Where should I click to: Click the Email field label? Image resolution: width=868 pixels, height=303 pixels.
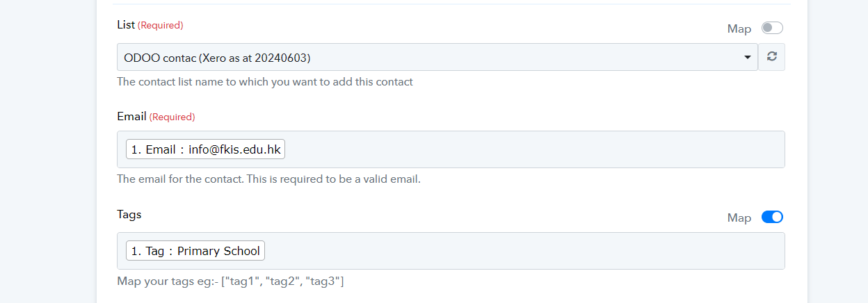click(x=131, y=117)
